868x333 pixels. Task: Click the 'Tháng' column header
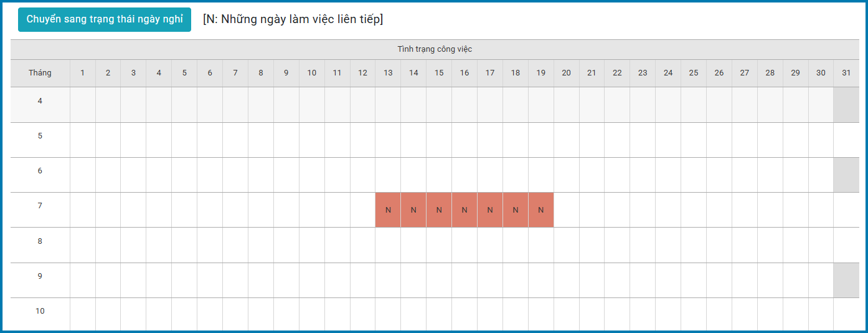click(40, 73)
